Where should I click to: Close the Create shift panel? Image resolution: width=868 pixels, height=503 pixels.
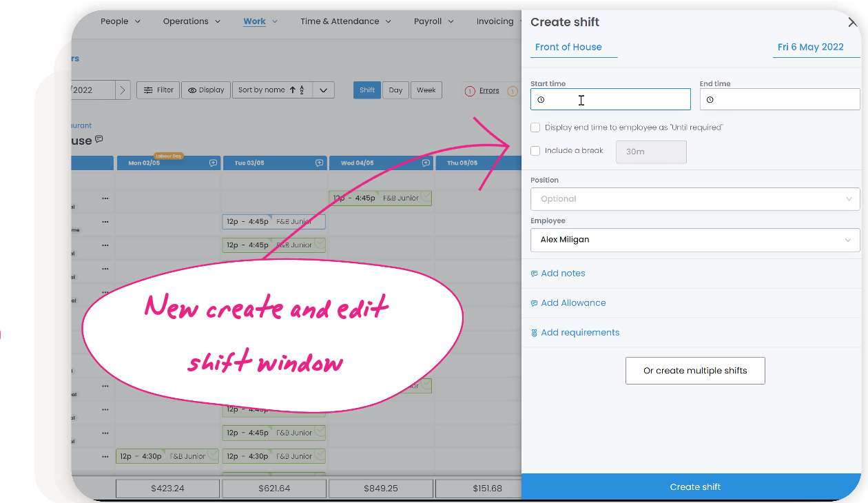[852, 22]
